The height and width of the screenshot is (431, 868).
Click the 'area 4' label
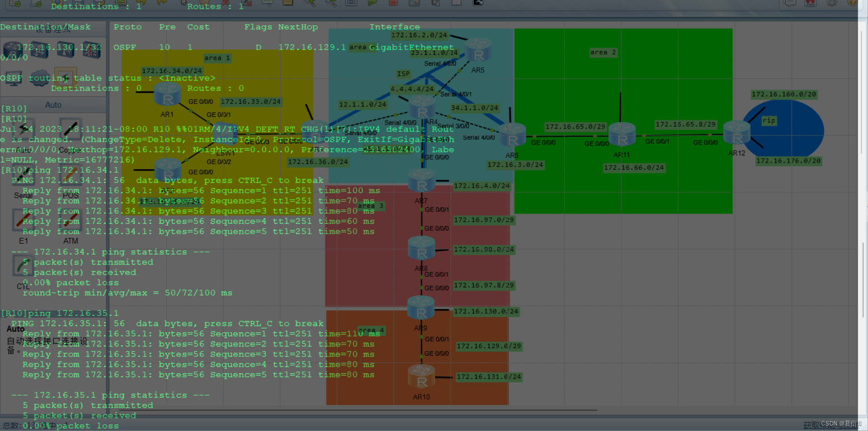(371, 331)
